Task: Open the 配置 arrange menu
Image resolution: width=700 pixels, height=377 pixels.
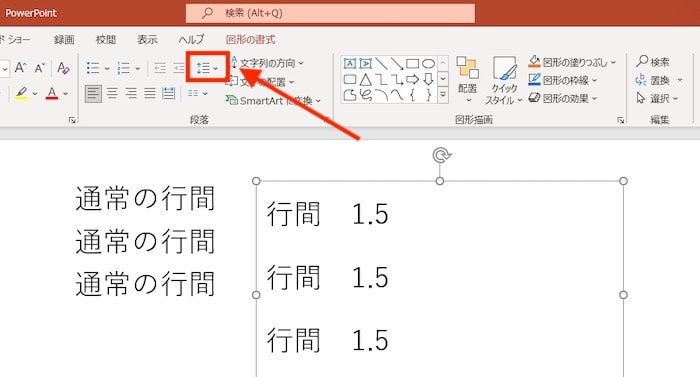Action: coord(467,79)
